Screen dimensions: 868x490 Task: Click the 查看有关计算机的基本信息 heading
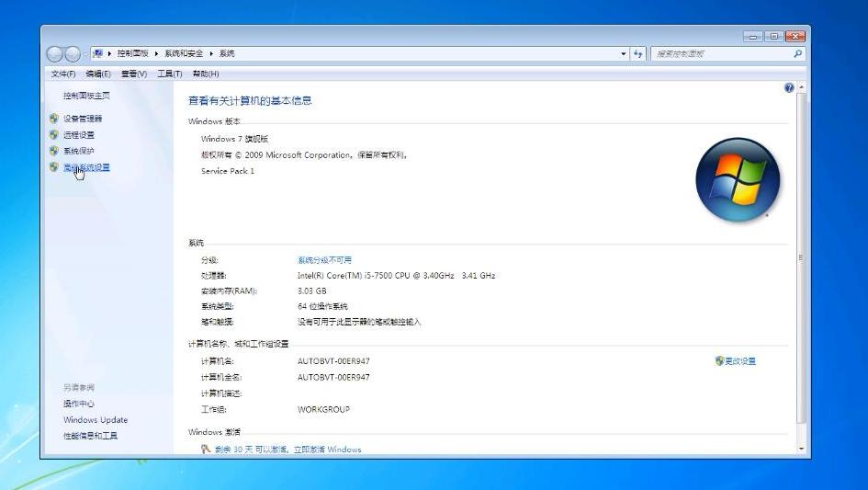[250, 101]
